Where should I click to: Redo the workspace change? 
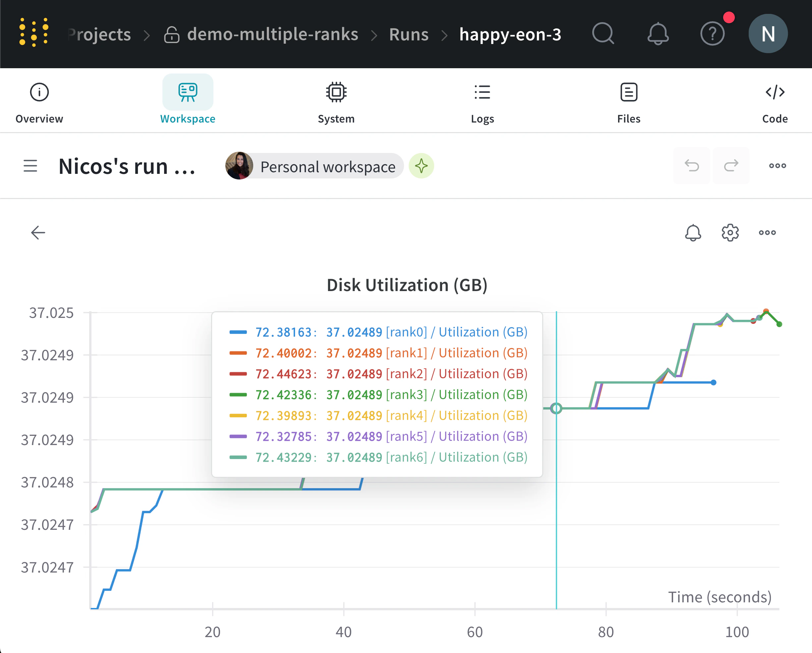coord(731,166)
